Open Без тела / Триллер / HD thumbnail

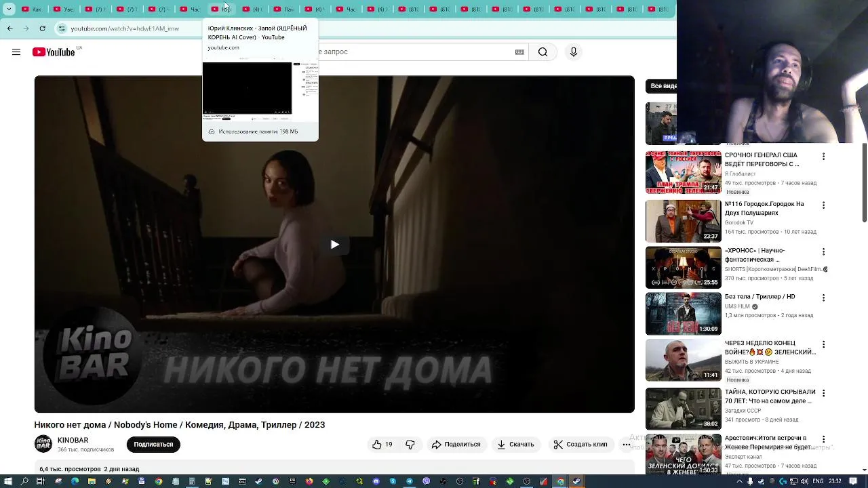(x=684, y=314)
